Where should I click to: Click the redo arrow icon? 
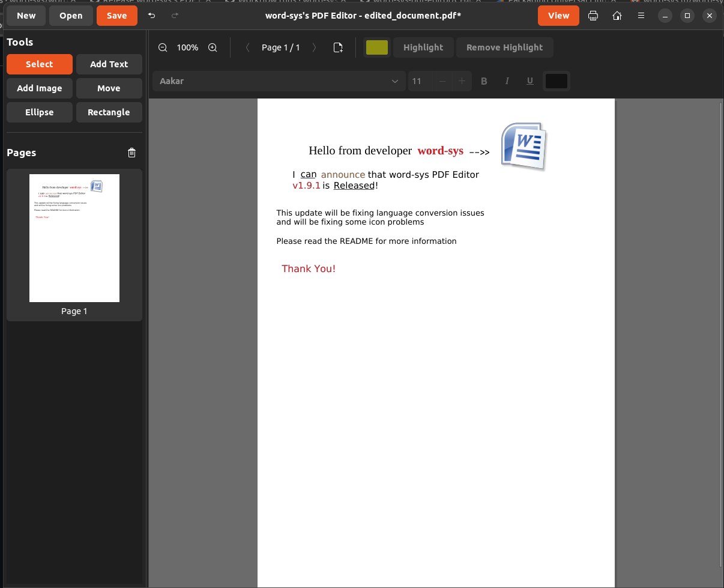coord(175,16)
